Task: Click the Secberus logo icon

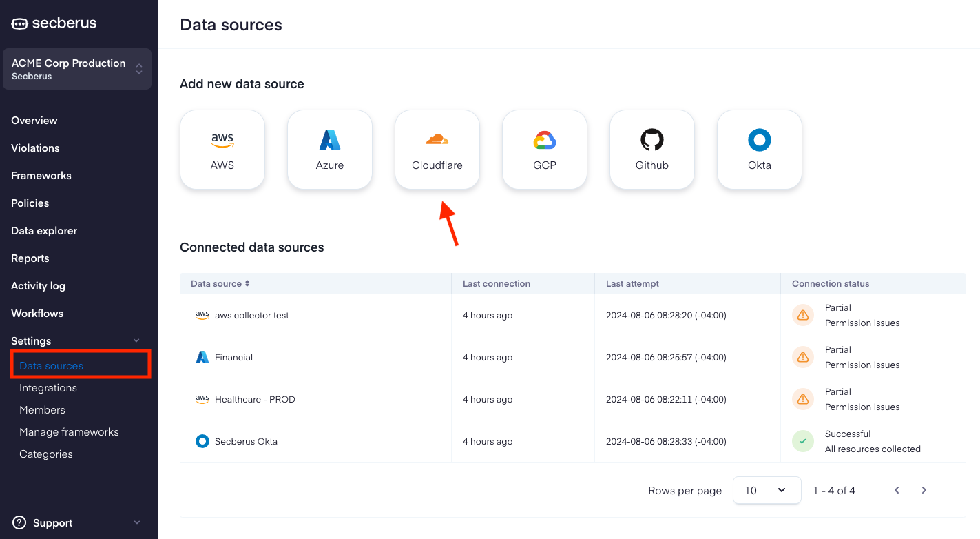Action: [19, 23]
